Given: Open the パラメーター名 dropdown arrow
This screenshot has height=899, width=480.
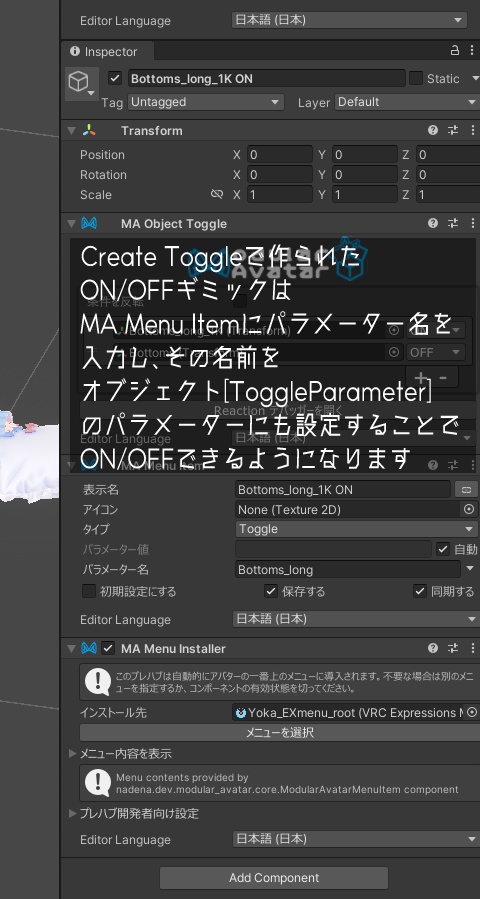Looking at the screenshot, I should [471, 569].
